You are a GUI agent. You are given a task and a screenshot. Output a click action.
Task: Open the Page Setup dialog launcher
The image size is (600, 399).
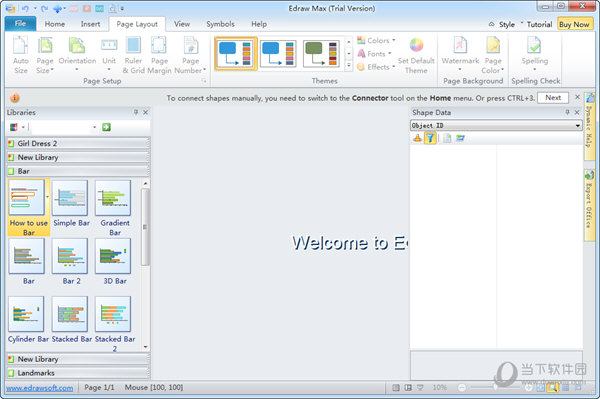204,81
